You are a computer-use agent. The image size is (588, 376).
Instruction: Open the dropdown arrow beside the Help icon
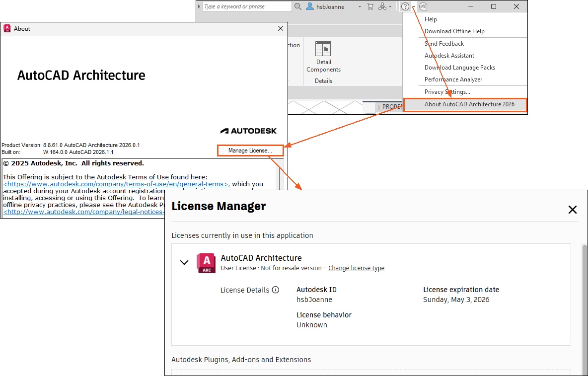tap(414, 7)
